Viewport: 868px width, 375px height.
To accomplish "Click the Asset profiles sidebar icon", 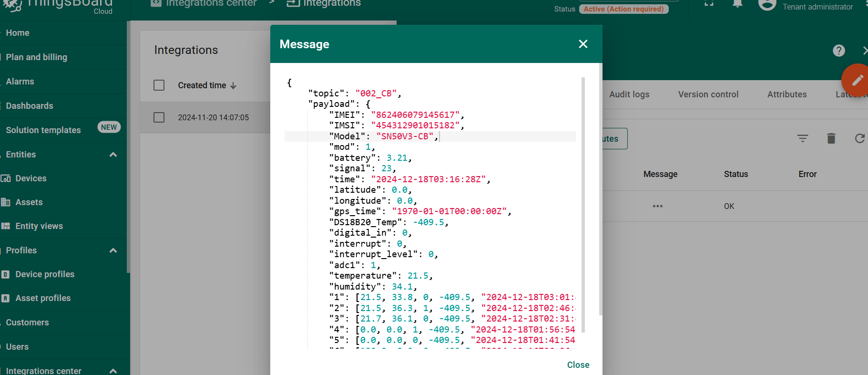I will click(x=6, y=298).
